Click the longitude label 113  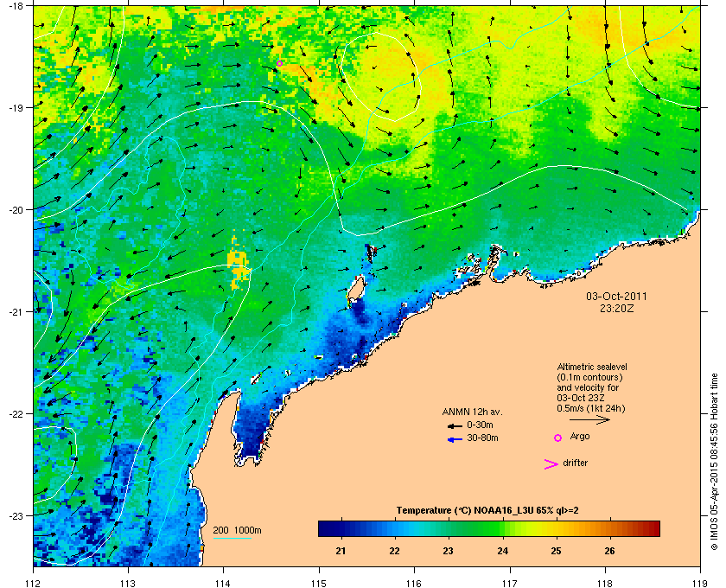click(x=128, y=583)
